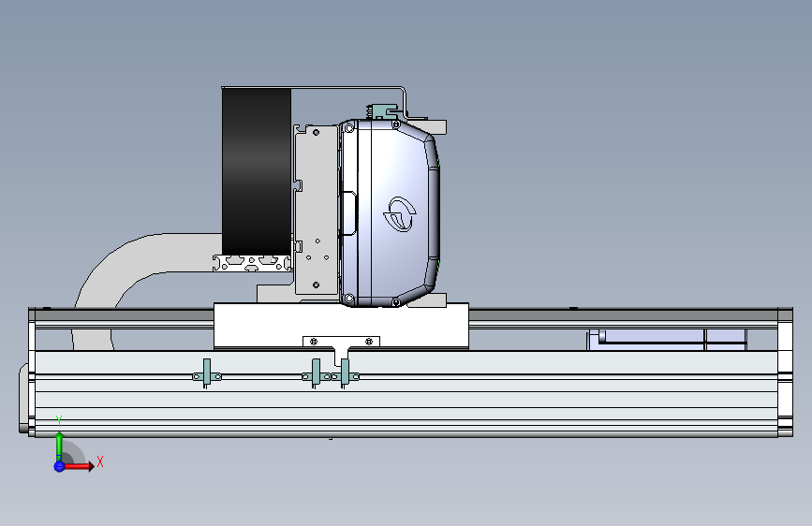812x526 pixels.
Task: Select the T-shaped sensor flag bracket
Action: coord(341,350)
